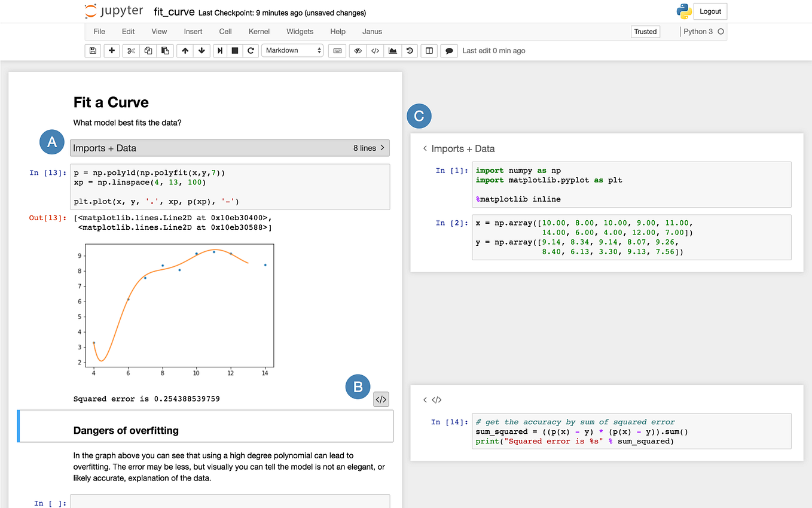Image resolution: width=812 pixels, height=508 pixels.
Task: Open the command palette
Action: tap(337, 51)
